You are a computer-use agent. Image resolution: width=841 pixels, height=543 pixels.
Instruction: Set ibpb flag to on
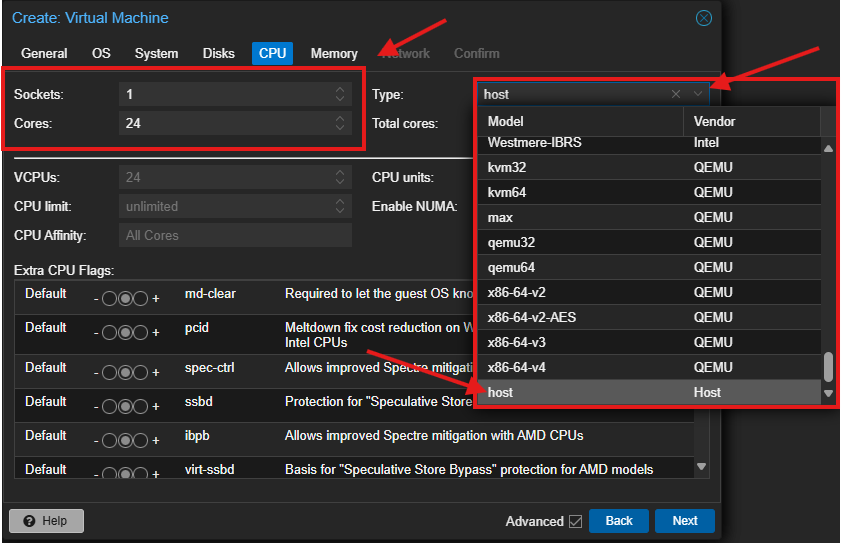tap(141, 441)
